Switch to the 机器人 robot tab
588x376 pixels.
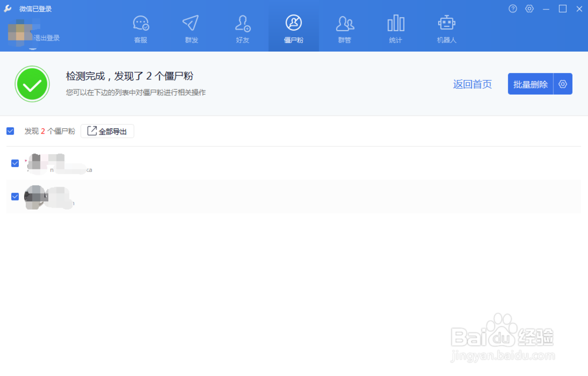[446, 27]
